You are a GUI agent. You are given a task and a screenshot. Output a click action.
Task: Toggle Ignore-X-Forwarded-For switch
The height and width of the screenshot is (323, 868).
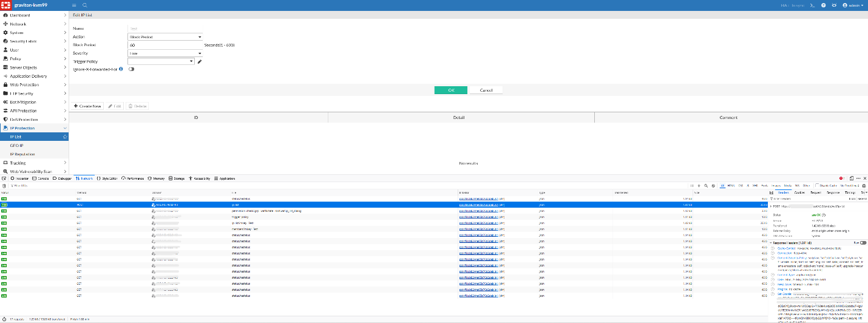pos(131,69)
